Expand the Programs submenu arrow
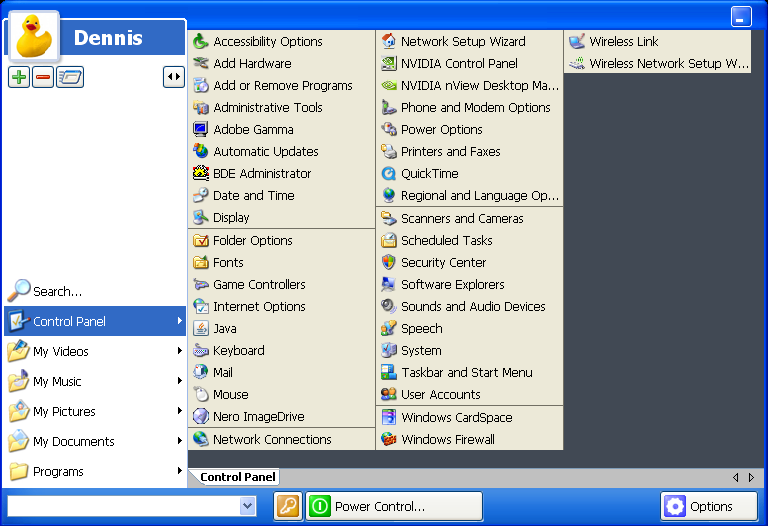 click(180, 471)
